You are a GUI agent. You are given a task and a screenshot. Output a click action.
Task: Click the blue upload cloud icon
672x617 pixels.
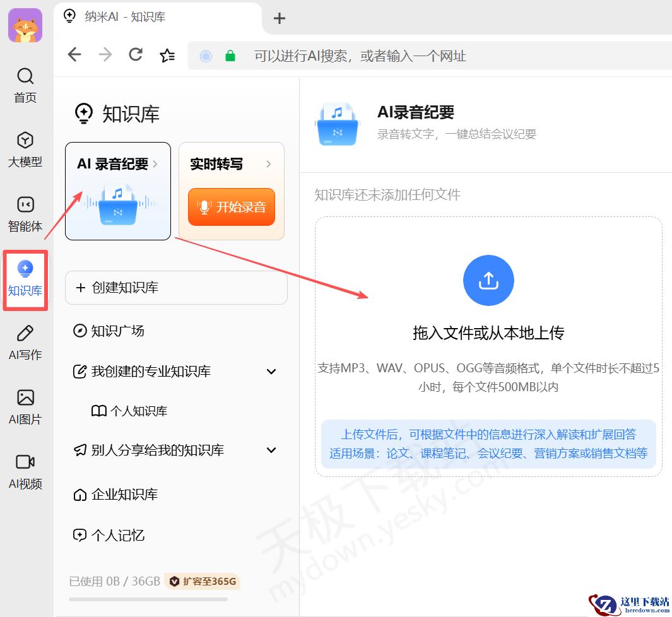tap(488, 280)
